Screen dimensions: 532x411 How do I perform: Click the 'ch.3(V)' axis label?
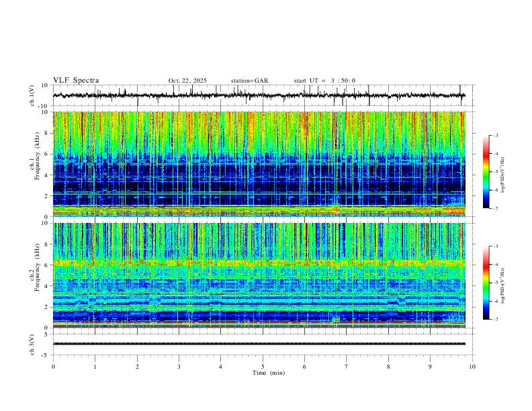[x=32, y=345]
